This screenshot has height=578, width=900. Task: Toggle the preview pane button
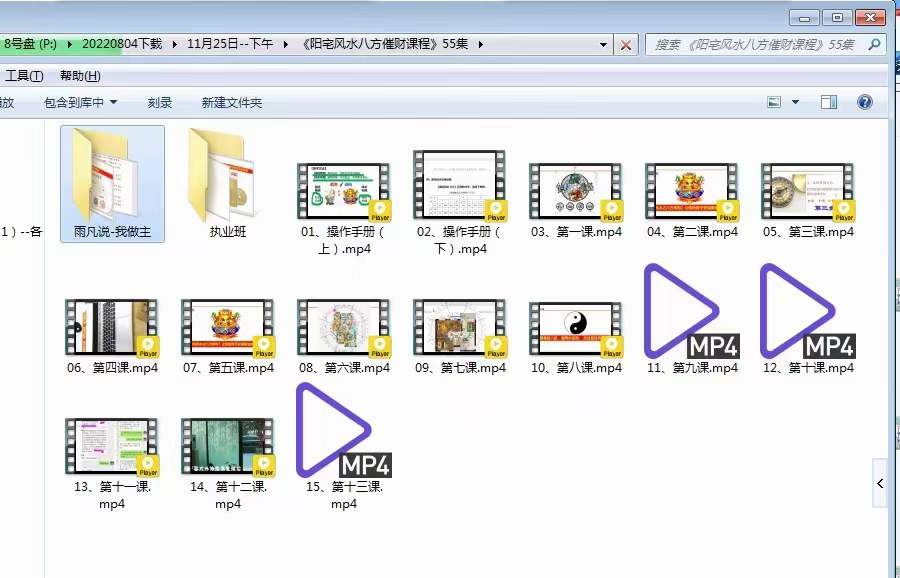829,101
